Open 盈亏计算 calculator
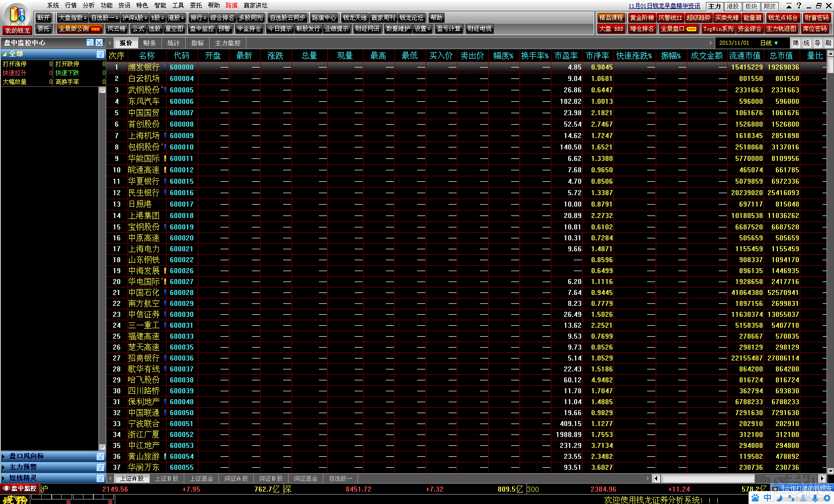The width and height of the screenshot is (834, 504). (449, 29)
